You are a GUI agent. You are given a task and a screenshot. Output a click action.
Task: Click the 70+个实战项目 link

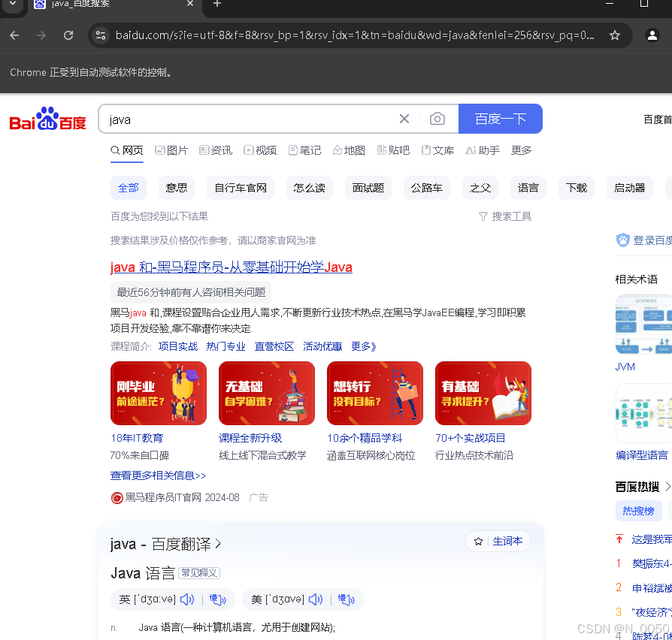tap(470, 438)
